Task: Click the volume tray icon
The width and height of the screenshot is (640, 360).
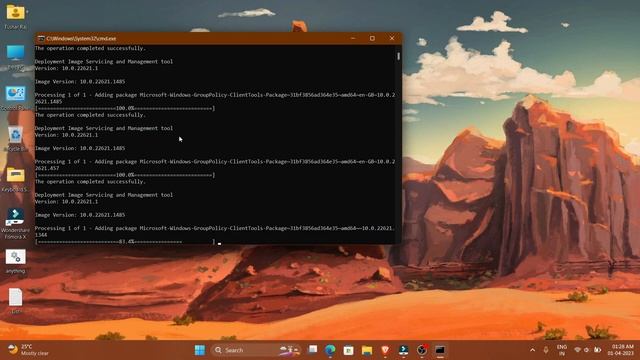Action: point(587,350)
